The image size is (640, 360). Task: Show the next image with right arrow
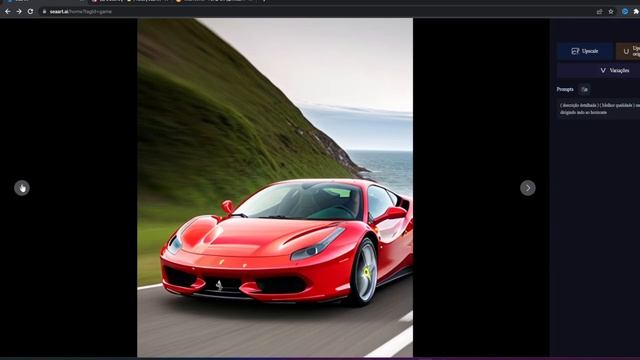528,188
